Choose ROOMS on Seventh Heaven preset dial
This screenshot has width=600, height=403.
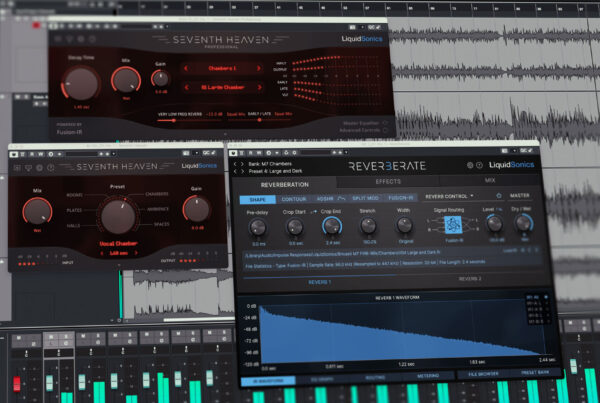click(x=75, y=195)
